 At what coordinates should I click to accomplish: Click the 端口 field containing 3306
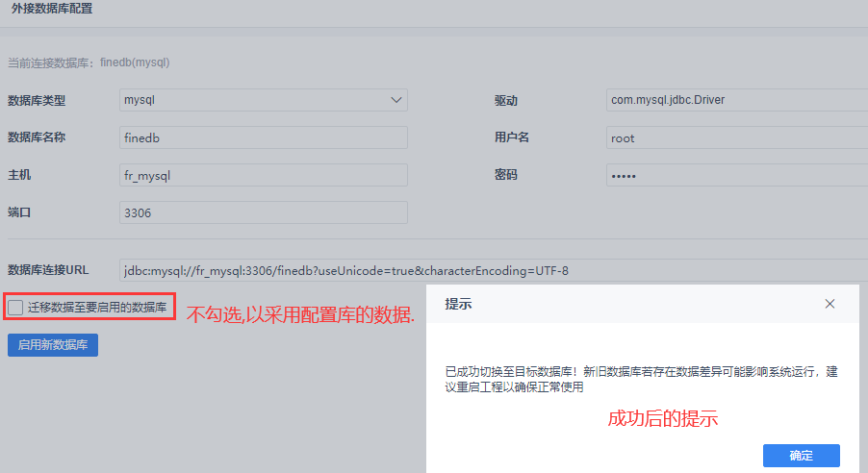pyautogui.click(x=263, y=212)
